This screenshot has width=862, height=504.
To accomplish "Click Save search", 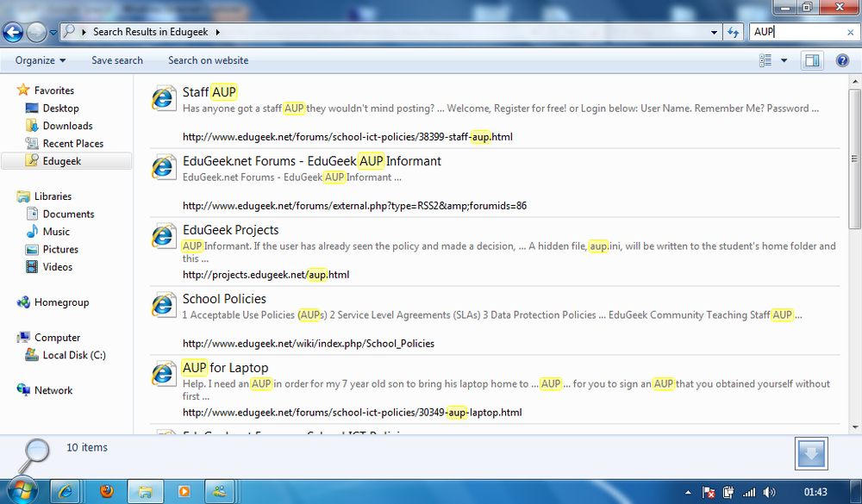I will (x=117, y=60).
